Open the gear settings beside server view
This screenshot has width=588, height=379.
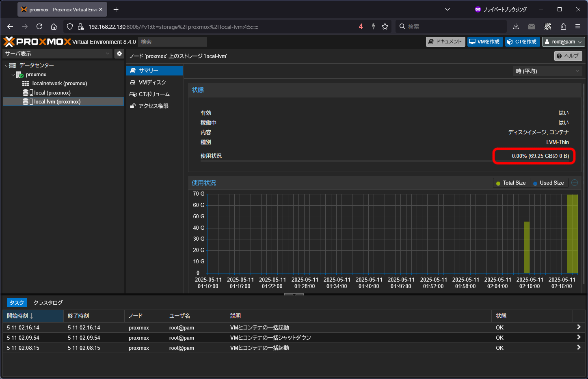tap(119, 54)
